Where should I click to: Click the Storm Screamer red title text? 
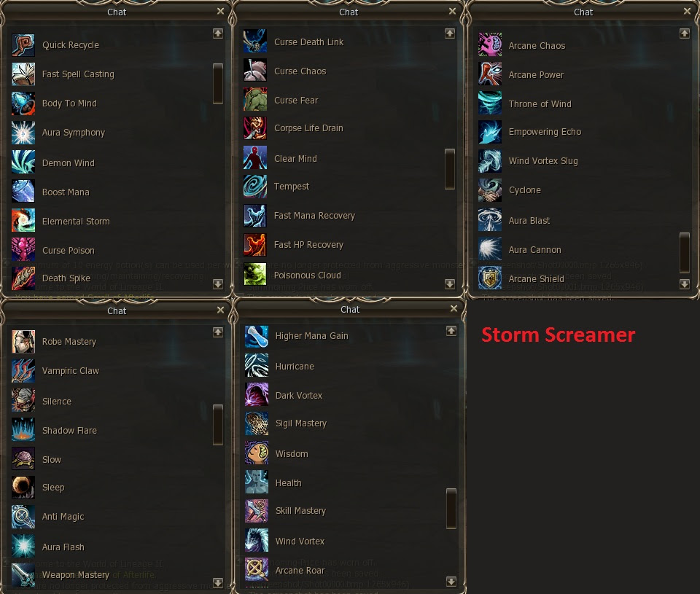558,335
